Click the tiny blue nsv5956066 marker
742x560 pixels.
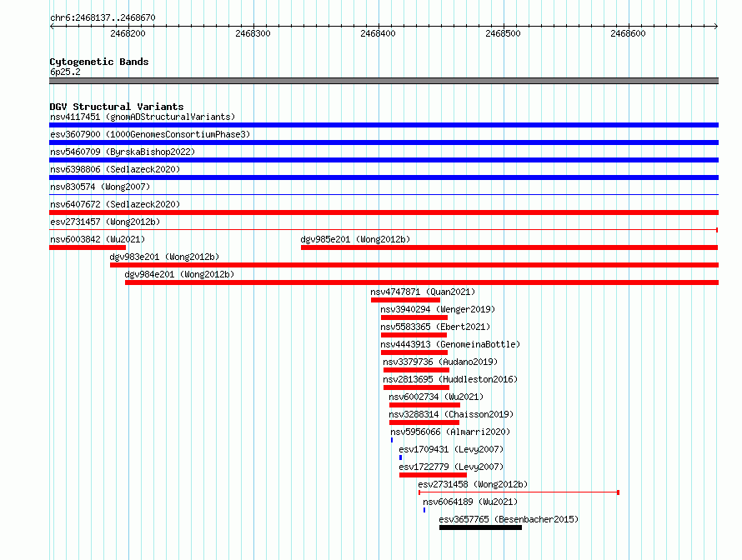coord(392,440)
